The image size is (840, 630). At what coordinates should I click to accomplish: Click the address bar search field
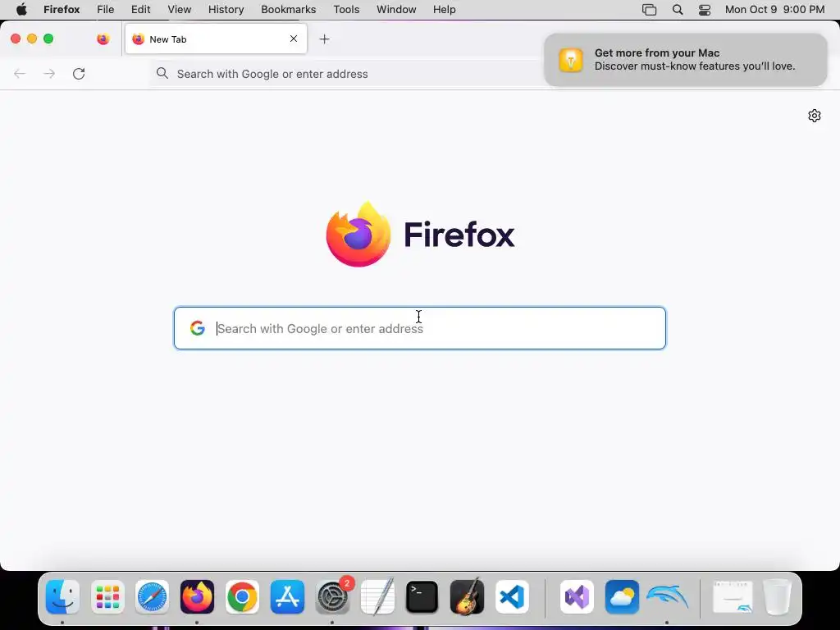click(x=348, y=74)
